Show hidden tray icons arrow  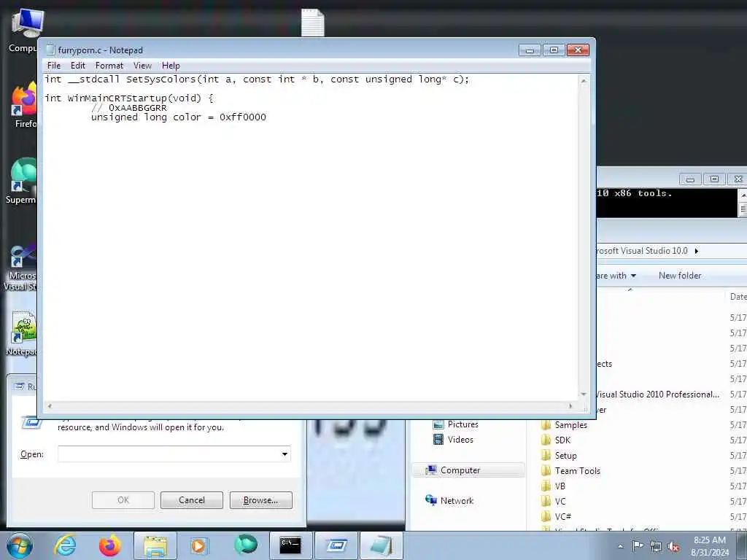click(x=620, y=547)
